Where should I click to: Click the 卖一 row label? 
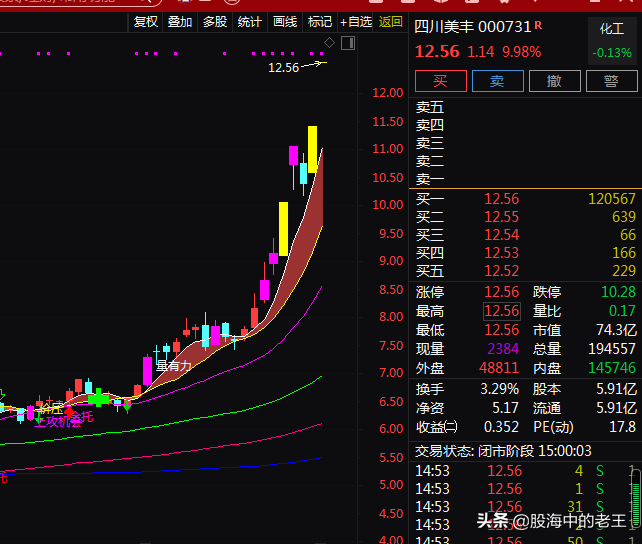pyautogui.click(x=430, y=179)
